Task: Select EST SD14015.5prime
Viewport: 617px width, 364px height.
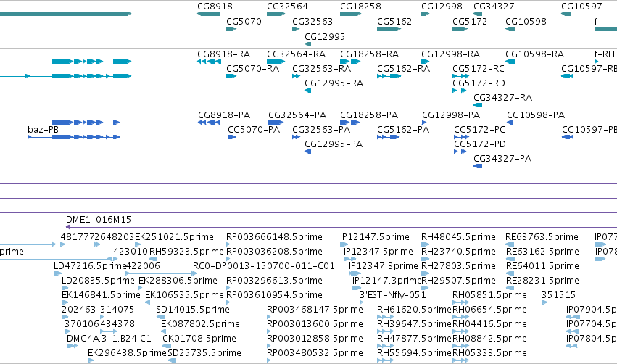Action: click(x=193, y=310)
